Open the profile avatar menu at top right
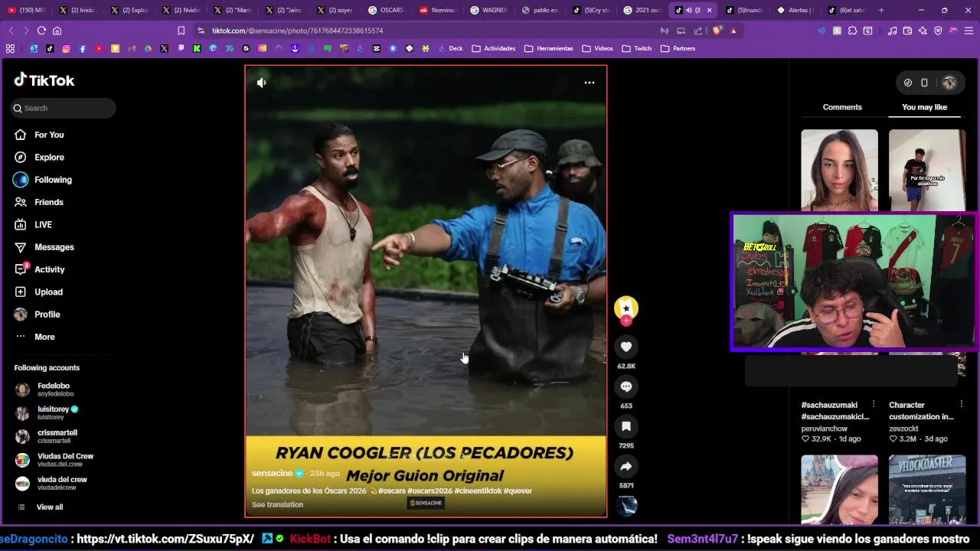This screenshot has height=551, width=980. pyautogui.click(x=949, y=83)
